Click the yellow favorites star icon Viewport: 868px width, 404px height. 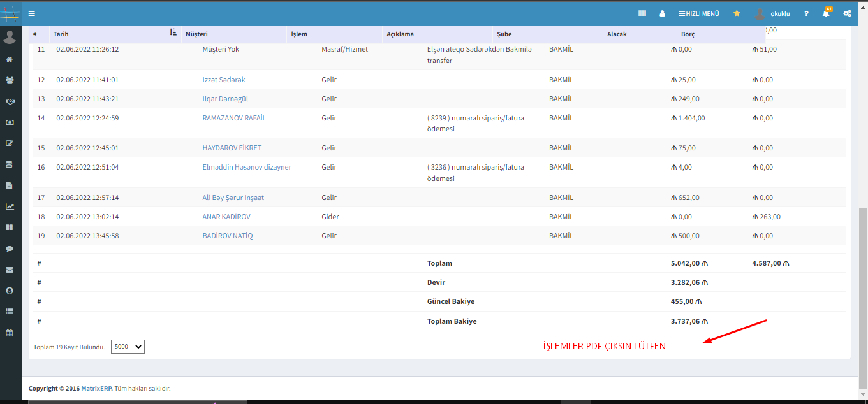(737, 13)
